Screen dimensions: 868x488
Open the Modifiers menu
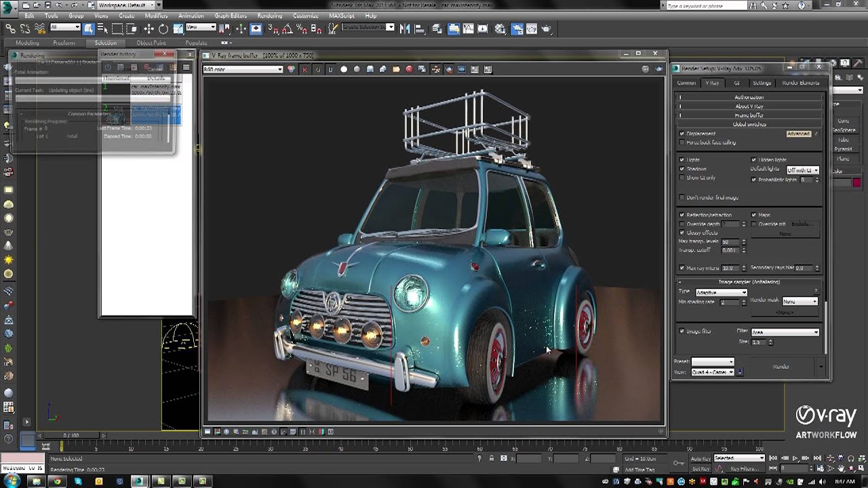pyautogui.click(x=157, y=16)
